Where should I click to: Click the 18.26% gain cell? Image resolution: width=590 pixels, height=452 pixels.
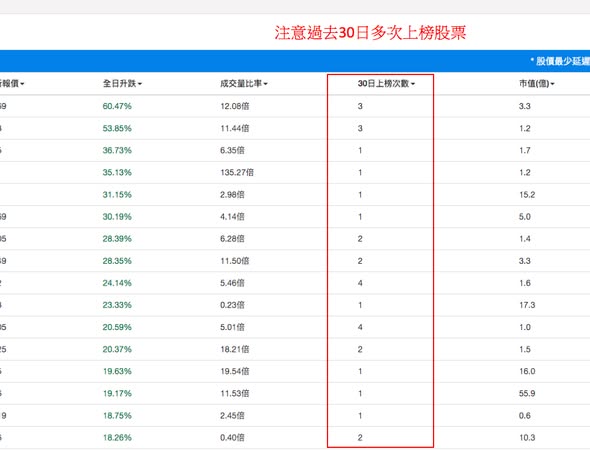tap(117, 438)
